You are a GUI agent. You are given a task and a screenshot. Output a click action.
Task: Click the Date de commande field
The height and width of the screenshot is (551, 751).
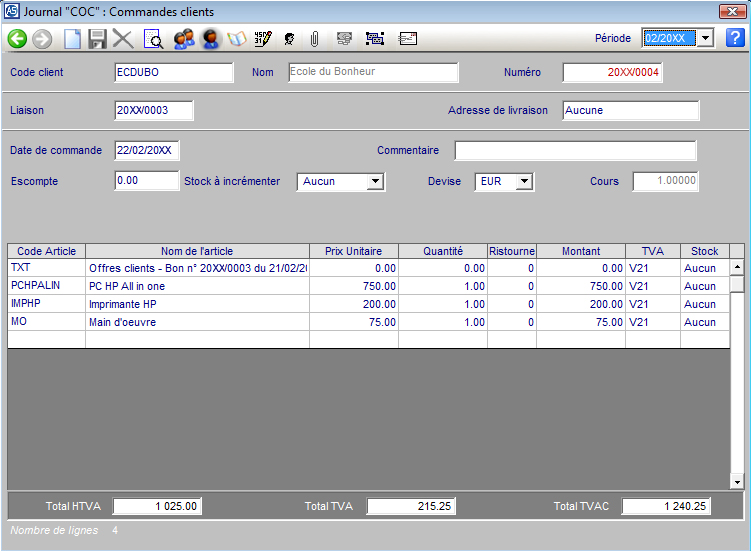(x=147, y=151)
